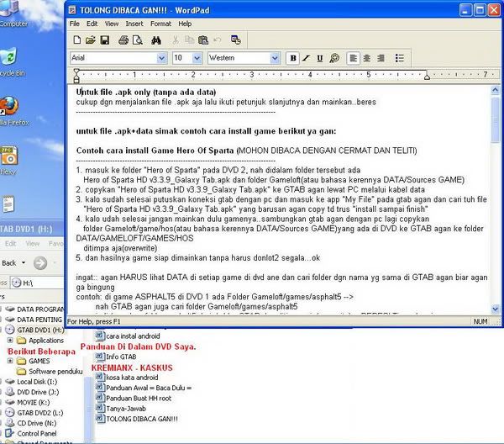504x444 pixels.
Task: Select 'TOLONG DIBACA GAN!!!' file in Explorer
Action: (137, 419)
